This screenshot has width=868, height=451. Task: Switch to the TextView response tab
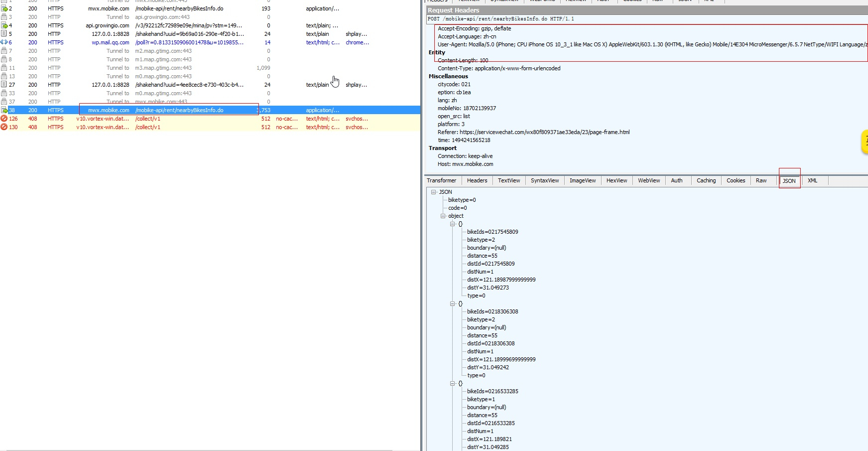tap(508, 180)
